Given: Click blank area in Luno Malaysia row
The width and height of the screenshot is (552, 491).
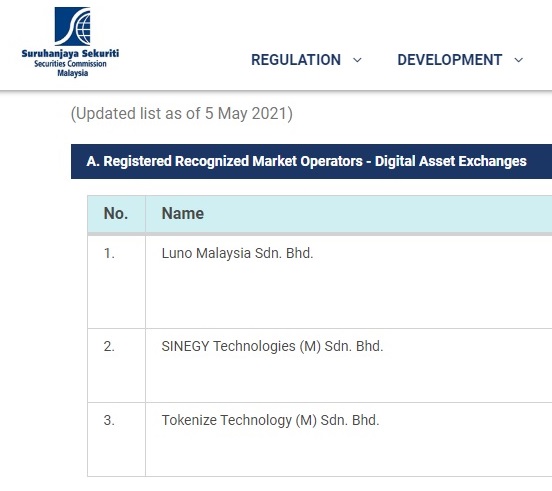Looking at the screenshot, I should coord(349,296).
